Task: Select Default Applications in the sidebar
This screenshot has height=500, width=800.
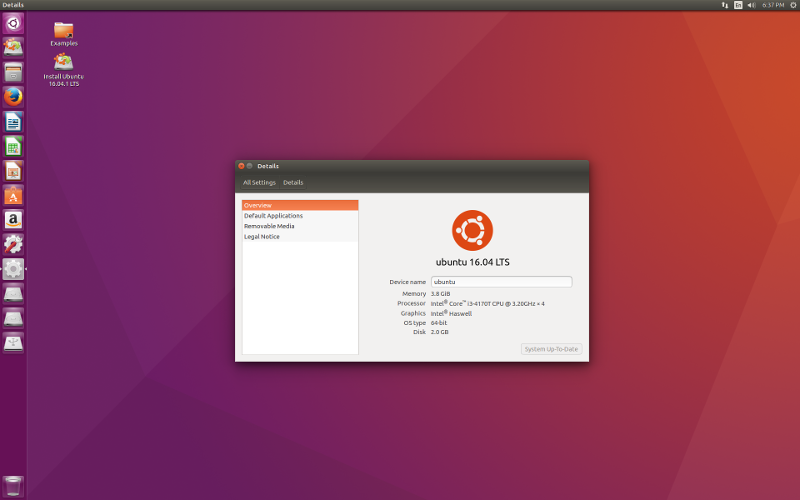Action: click(300, 216)
